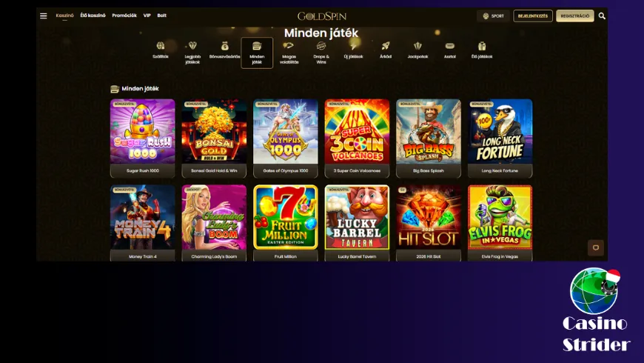The width and height of the screenshot is (644, 363).
Task: Select the Asztal category icon
Action: coord(450,46)
